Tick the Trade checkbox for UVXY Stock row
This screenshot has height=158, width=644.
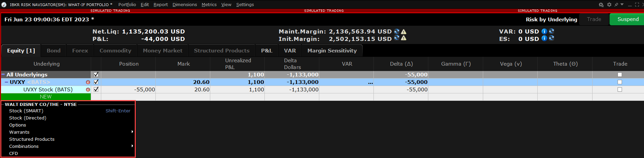[620, 90]
